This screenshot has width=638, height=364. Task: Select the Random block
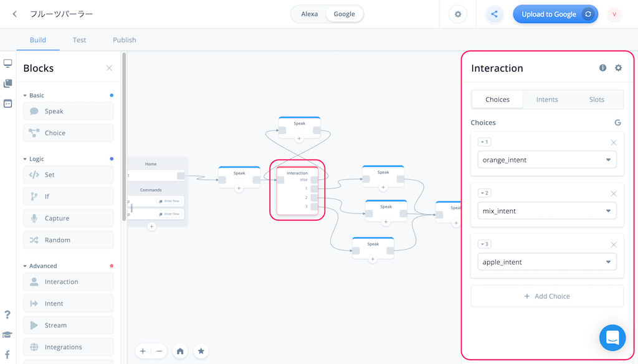69,240
